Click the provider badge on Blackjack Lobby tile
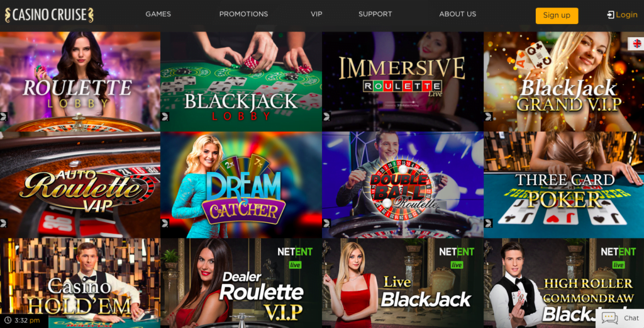The width and height of the screenshot is (644, 328). (165, 116)
